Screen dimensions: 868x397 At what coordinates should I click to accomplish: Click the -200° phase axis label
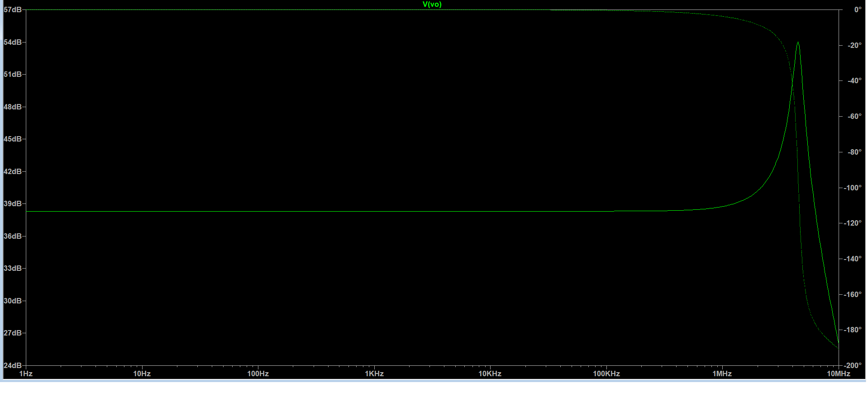point(853,365)
